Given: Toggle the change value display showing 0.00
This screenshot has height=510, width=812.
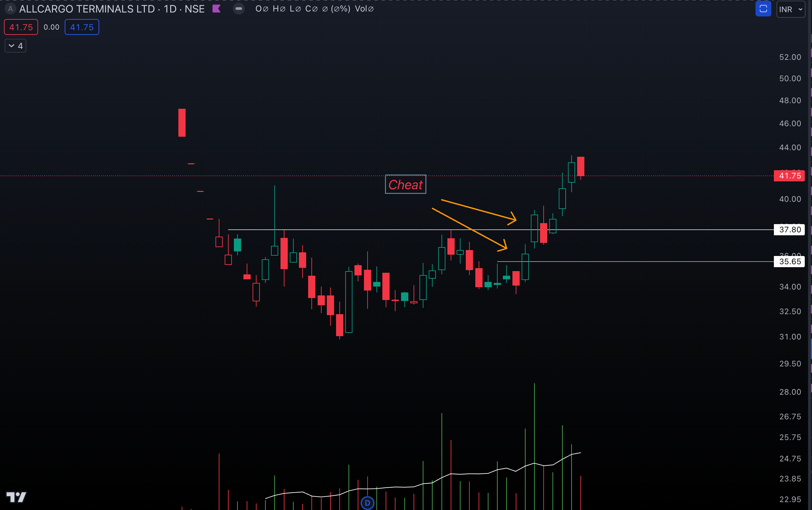Looking at the screenshot, I should pyautogui.click(x=51, y=27).
